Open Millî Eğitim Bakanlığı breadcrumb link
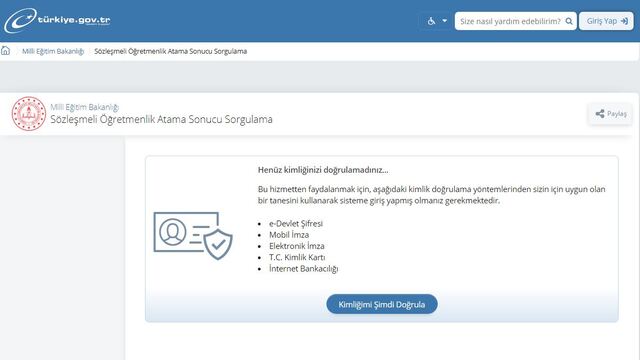 [53, 51]
